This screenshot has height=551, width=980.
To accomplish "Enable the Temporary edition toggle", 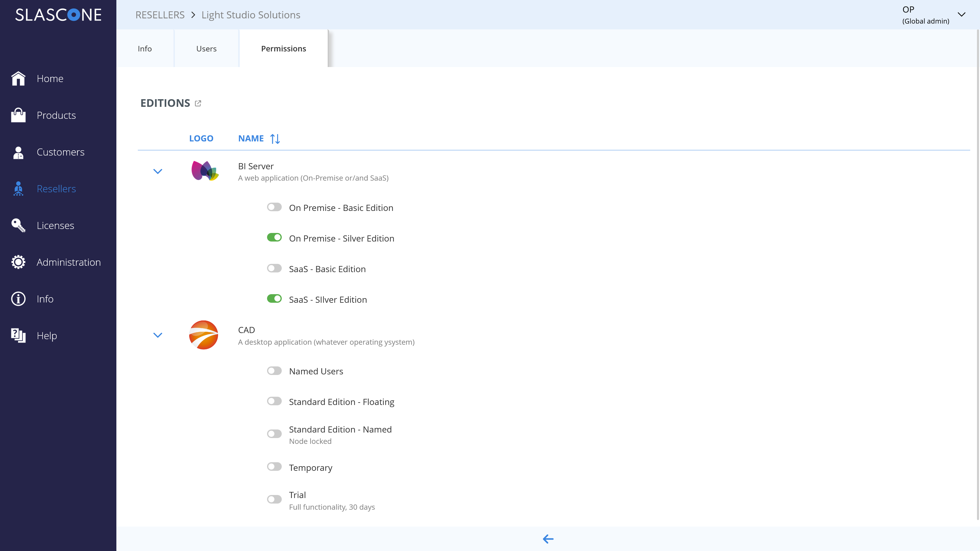I will 274,467.
